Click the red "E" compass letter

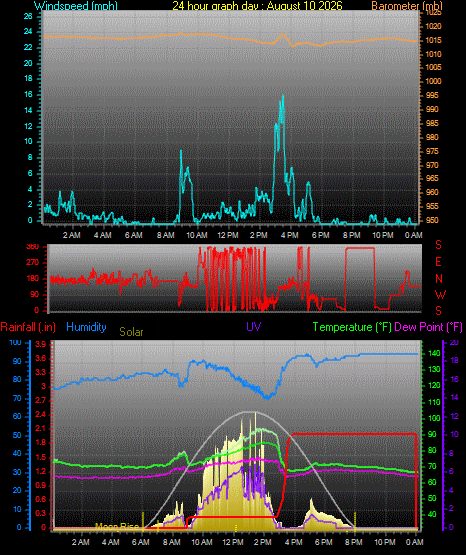[438, 262]
